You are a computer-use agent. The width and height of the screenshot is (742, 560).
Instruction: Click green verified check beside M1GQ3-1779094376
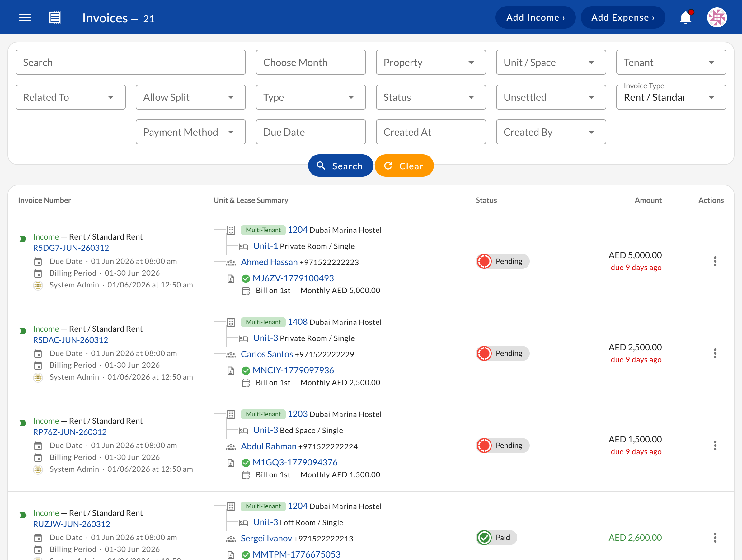coord(246,463)
